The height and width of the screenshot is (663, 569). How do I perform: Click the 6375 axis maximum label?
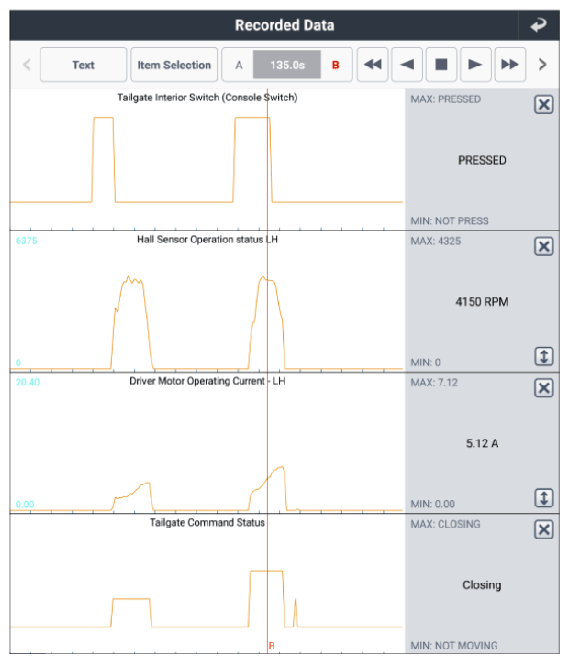(26, 241)
